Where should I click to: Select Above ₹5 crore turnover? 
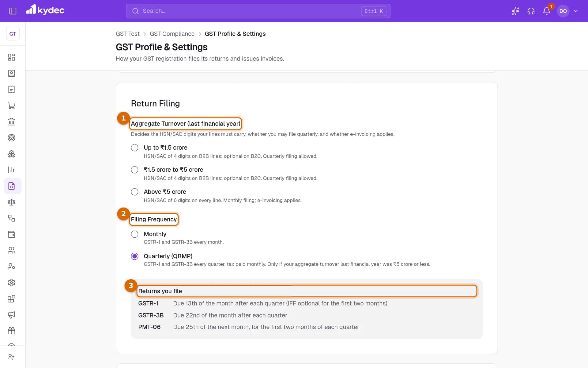(x=134, y=192)
